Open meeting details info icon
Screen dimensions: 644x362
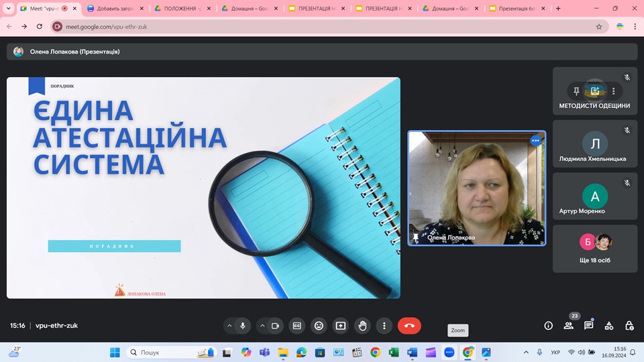(x=548, y=326)
